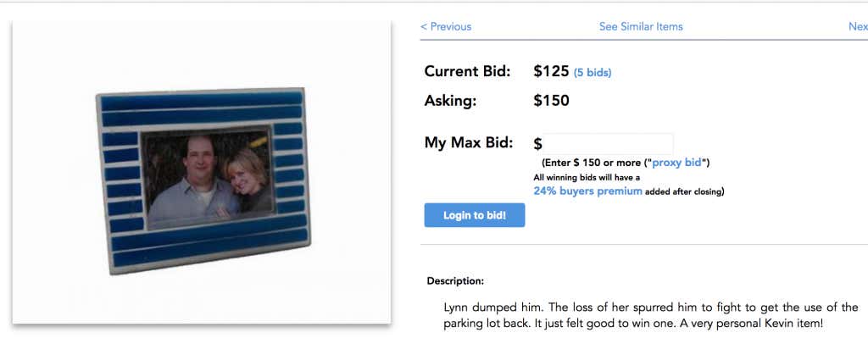Click the Enter $150 or more hint
This screenshot has width=868, height=338.
coord(626,163)
